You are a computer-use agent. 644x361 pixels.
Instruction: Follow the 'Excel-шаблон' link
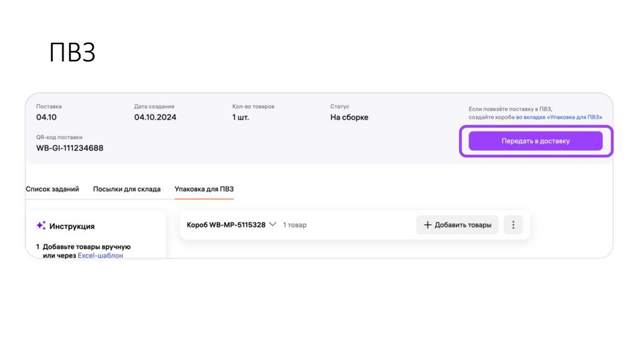[100, 255]
